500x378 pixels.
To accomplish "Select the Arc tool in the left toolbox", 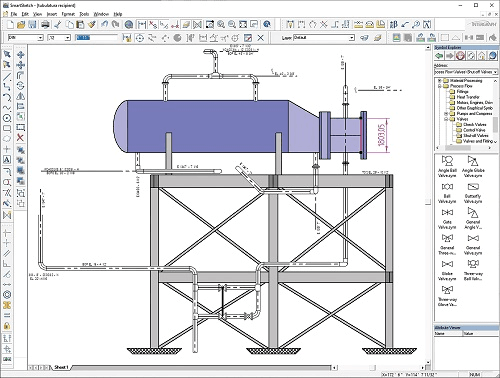I will pyautogui.click(x=7, y=97).
